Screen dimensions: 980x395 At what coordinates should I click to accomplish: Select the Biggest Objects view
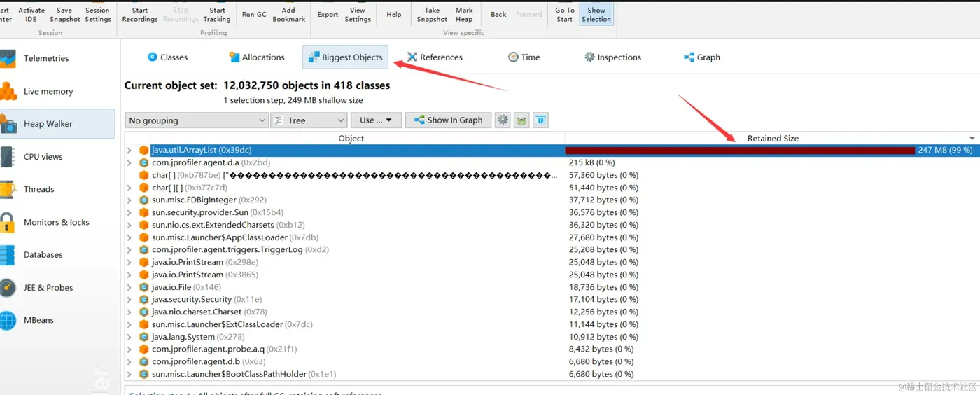click(x=346, y=57)
